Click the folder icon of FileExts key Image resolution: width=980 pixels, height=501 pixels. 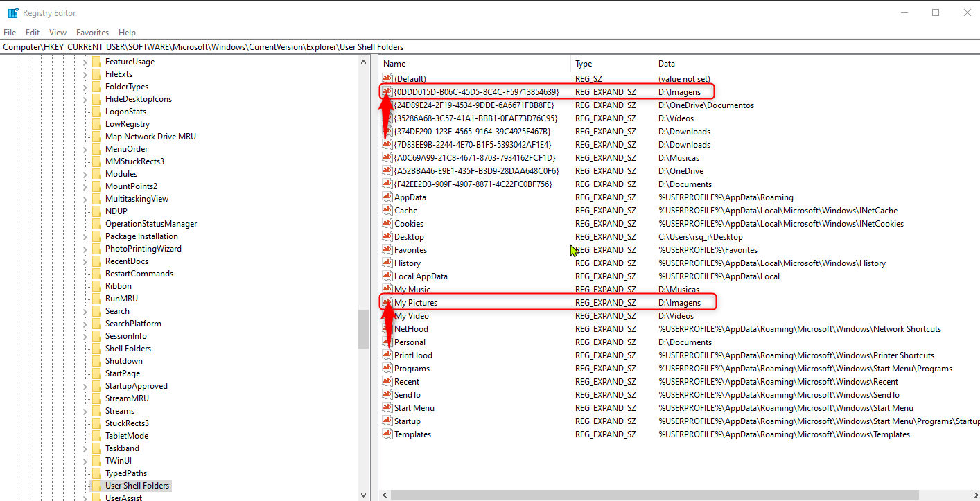(96, 74)
